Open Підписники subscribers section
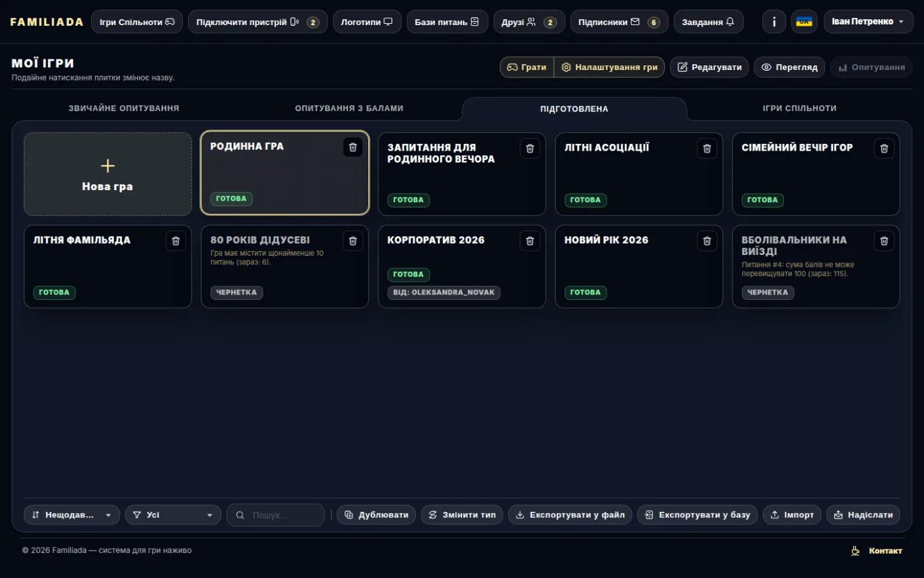The image size is (924, 578). (x=619, y=22)
